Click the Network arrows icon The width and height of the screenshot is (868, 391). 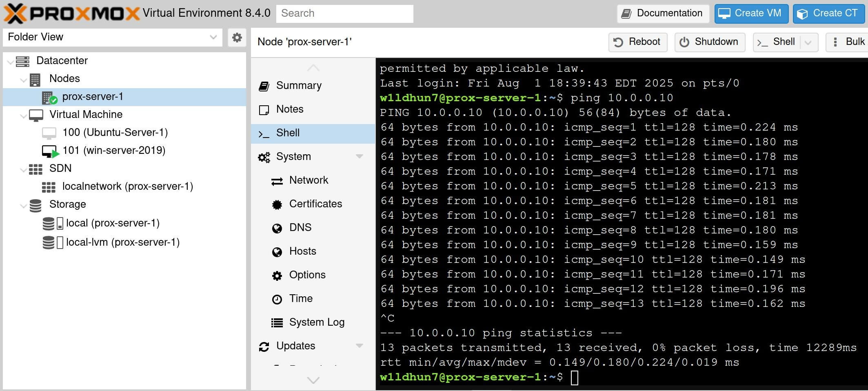click(x=277, y=181)
